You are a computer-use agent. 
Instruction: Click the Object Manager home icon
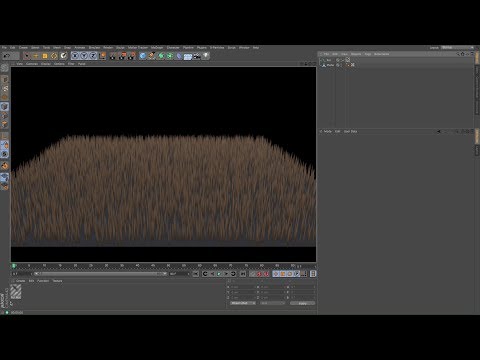tap(463, 54)
